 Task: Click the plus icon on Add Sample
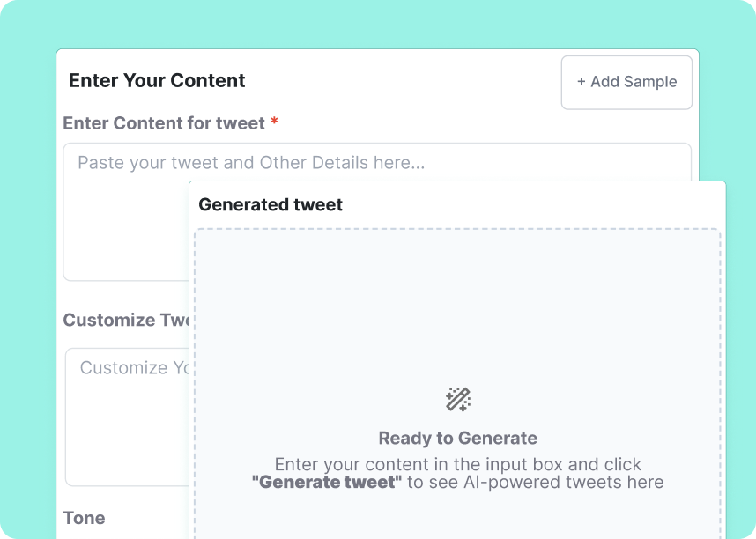coord(581,82)
